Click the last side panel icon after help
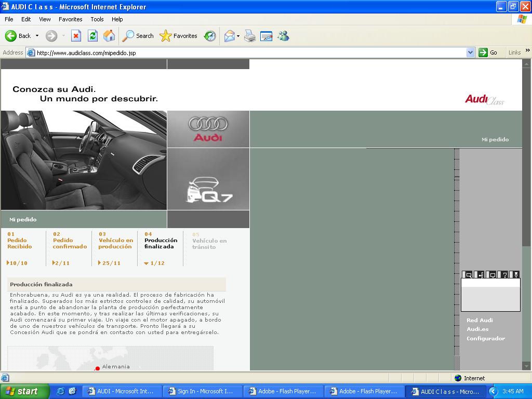This screenshot has width=532, height=399. (x=515, y=274)
